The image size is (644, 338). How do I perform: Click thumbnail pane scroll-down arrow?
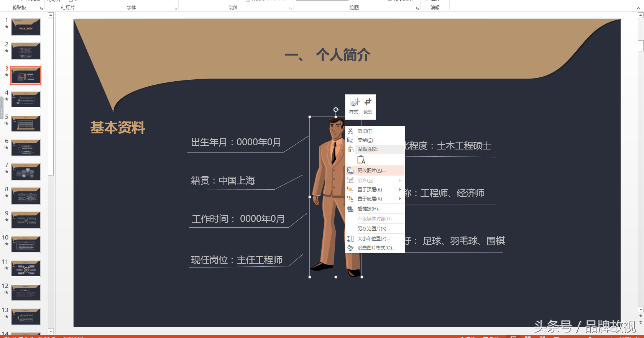(x=51, y=331)
